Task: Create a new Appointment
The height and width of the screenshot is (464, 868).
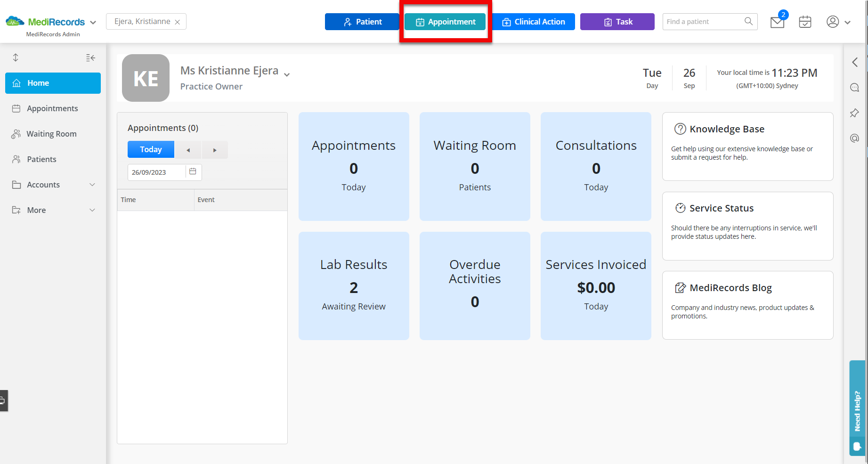Action: point(445,22)
